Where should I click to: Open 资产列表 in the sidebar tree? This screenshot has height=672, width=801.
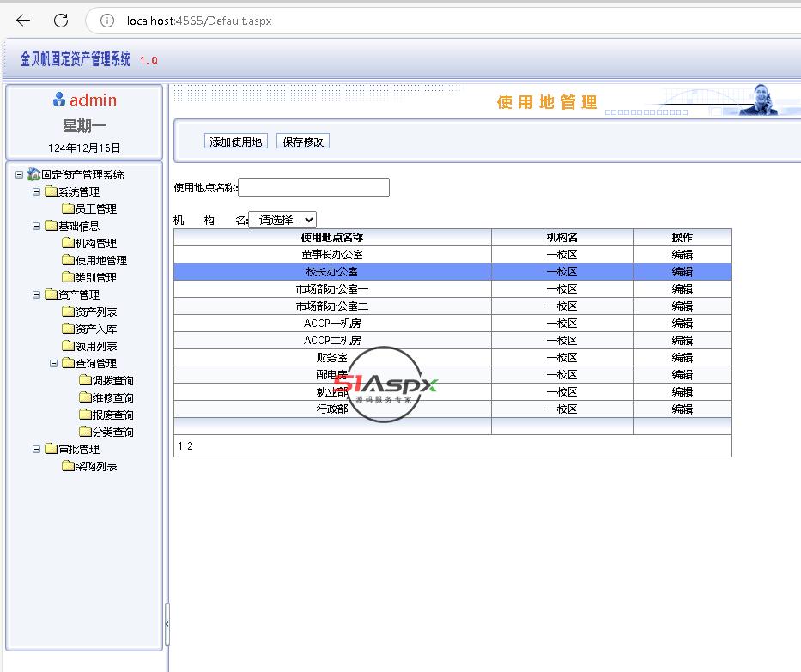95,312
